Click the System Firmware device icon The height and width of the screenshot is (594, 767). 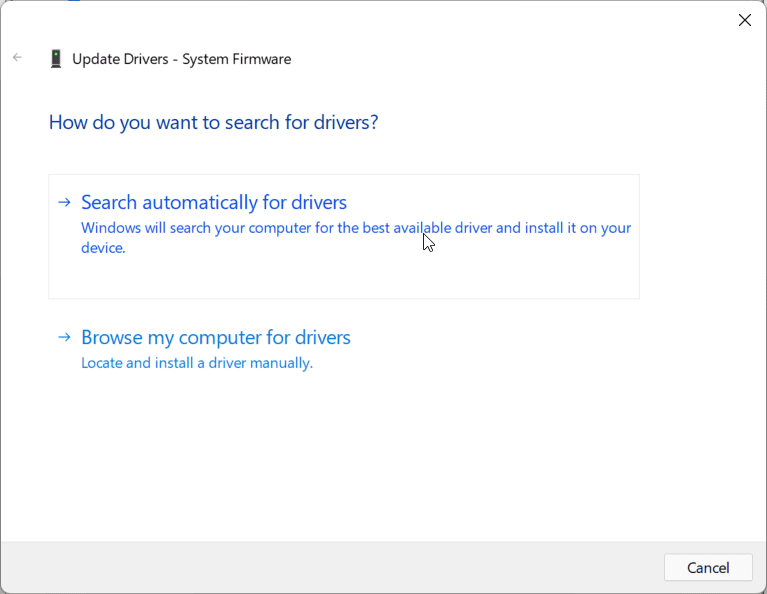(56, 59)
